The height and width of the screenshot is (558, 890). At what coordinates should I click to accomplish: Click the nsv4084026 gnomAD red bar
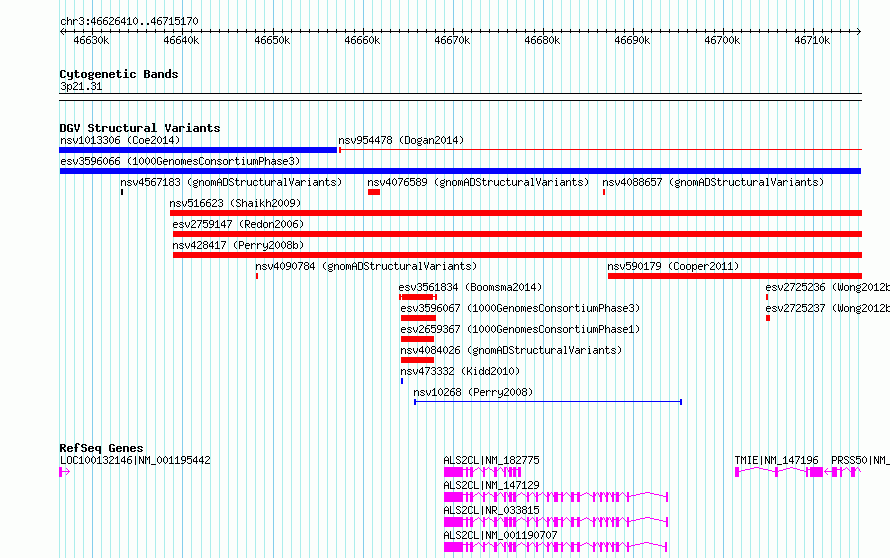(x=417, y=360)
